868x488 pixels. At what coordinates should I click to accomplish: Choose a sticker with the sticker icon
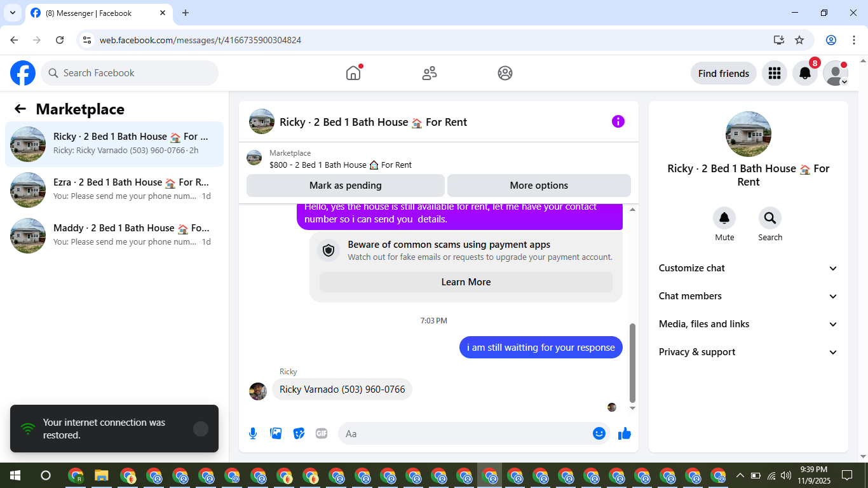299,433
